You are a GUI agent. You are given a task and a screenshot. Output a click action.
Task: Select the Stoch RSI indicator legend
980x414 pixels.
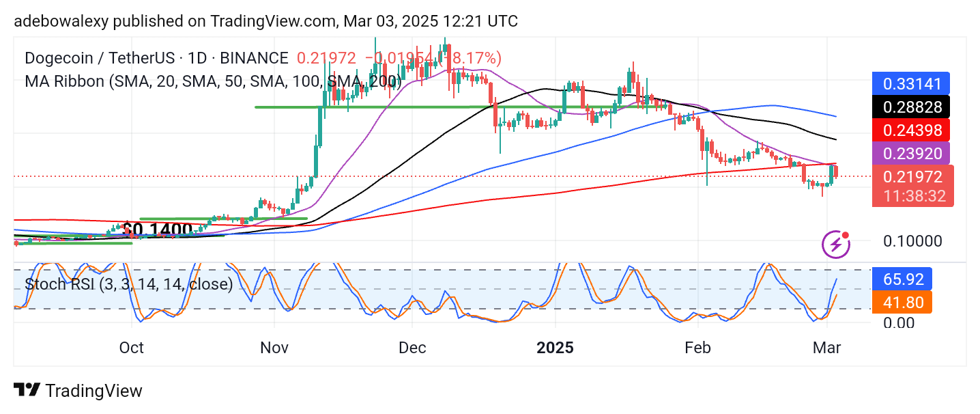[129, 284]
